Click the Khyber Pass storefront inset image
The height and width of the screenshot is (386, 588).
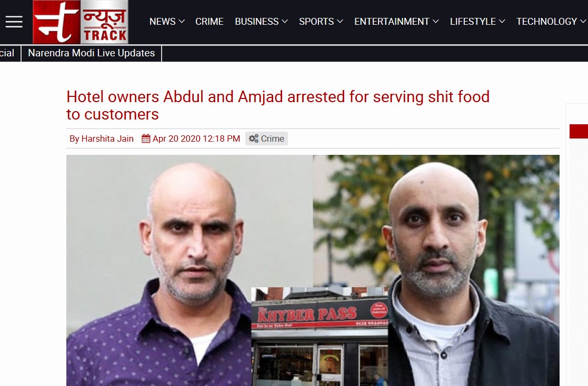point(320,336)
